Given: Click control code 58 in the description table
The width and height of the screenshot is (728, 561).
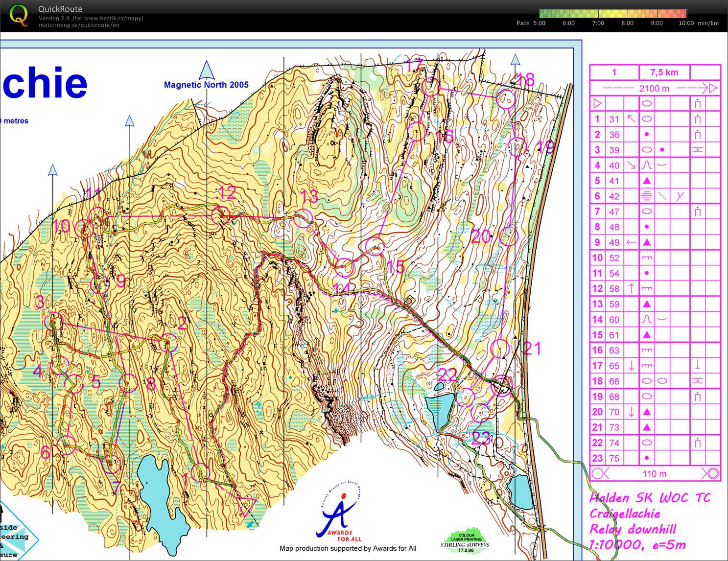Looking at the screenshot, I should tap(614, 289).
